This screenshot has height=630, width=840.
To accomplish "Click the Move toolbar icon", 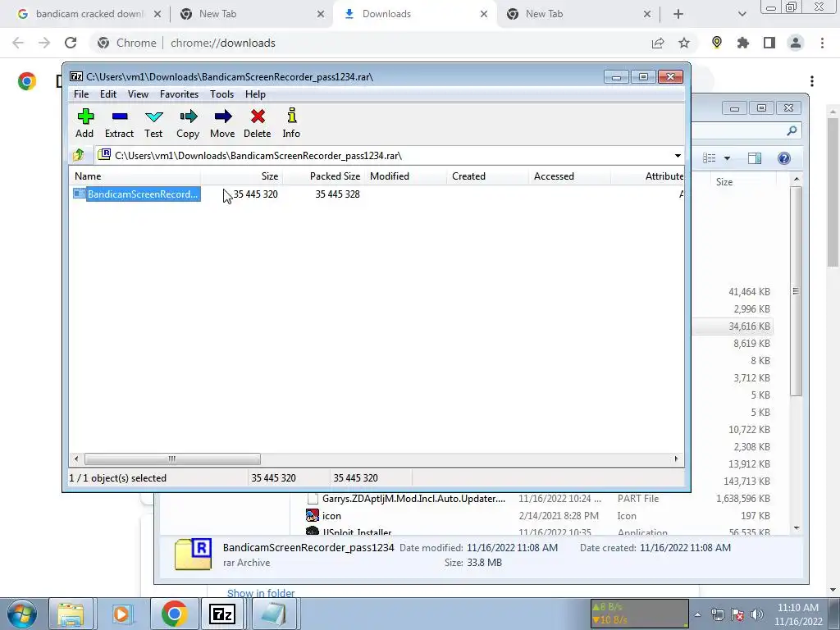I will click(x=222, y=123).
